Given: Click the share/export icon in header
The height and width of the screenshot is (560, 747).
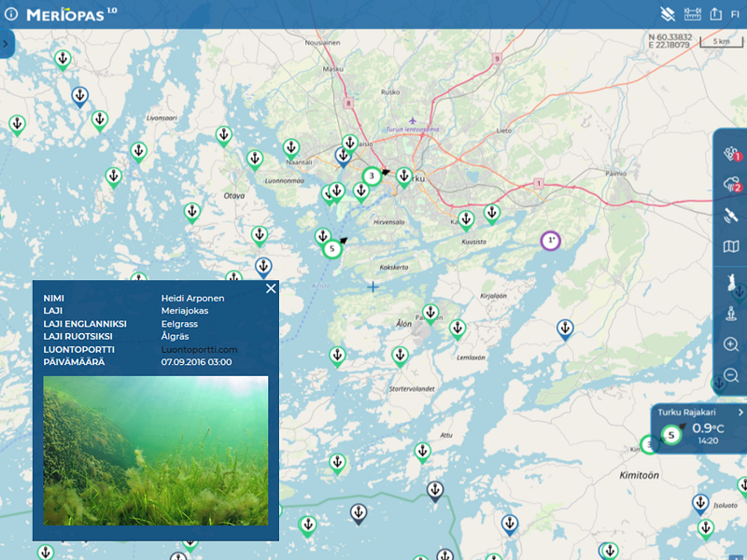Looking at the screenshot, I should pyautogui.click(x=716, y=14).
